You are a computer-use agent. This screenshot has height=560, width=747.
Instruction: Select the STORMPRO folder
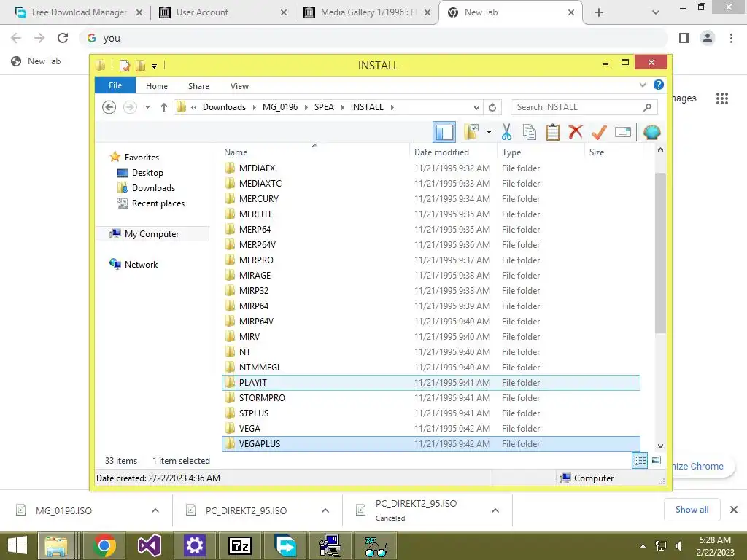[x=430, y=397]
